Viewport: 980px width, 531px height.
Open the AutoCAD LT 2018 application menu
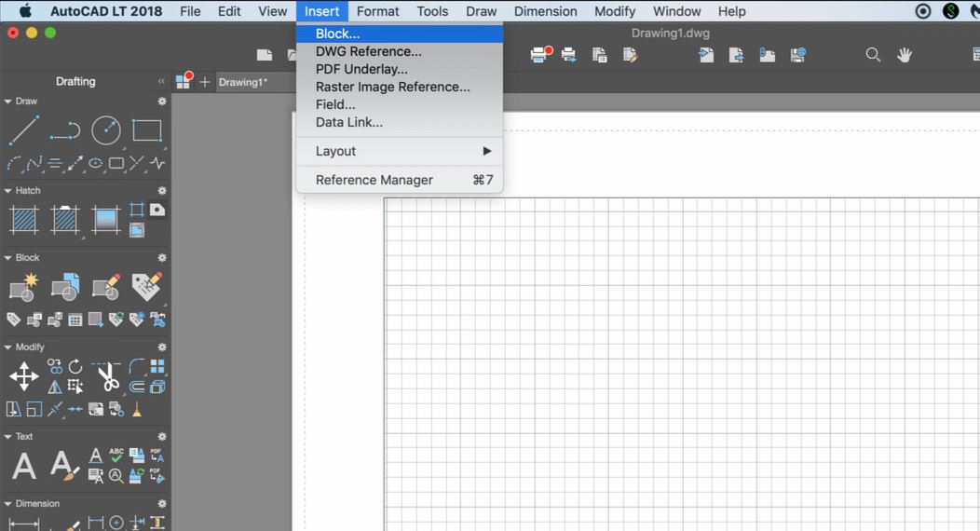point(105,11)
